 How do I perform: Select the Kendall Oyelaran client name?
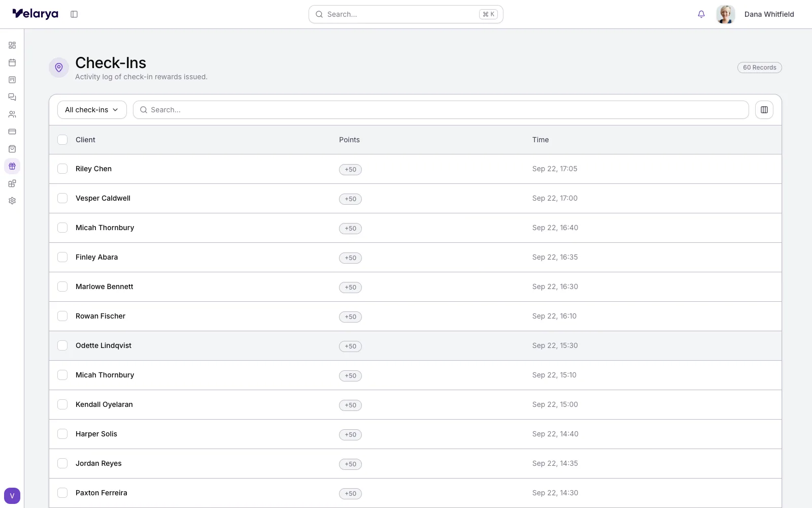104,404
